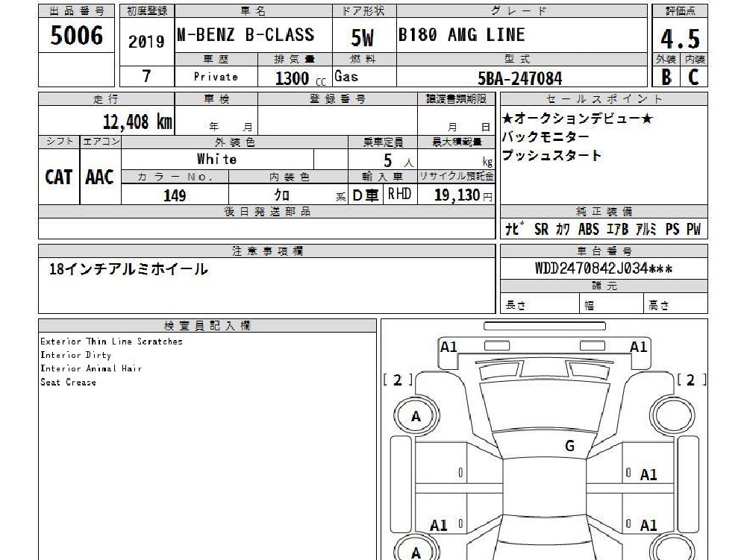Screen dimensions: 747x560
Task: Click the A1 mark on left rear door
Action: click(x=439, y=526)
